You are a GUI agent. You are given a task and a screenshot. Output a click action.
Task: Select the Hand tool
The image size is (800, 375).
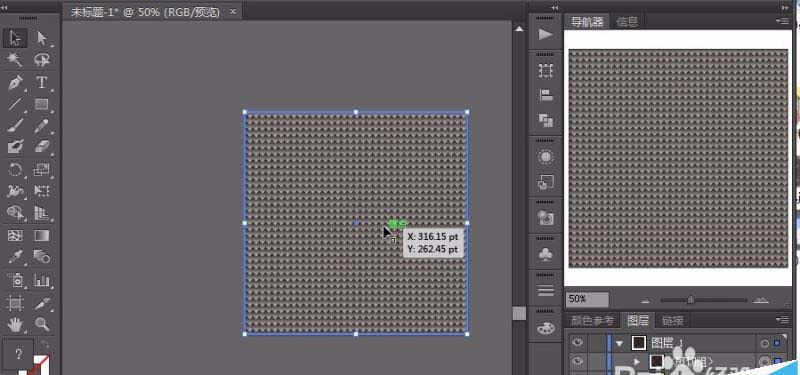click(x=15, y=324)
